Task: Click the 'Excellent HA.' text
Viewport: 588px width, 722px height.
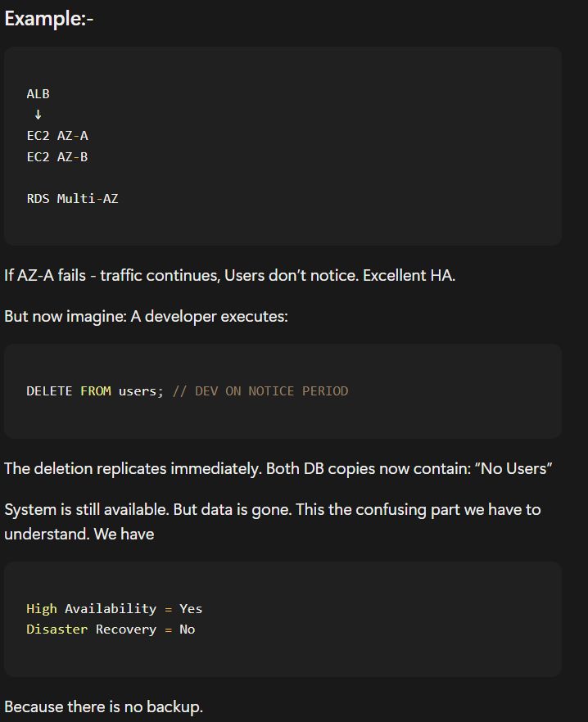Action: click(x=409, y=275)
